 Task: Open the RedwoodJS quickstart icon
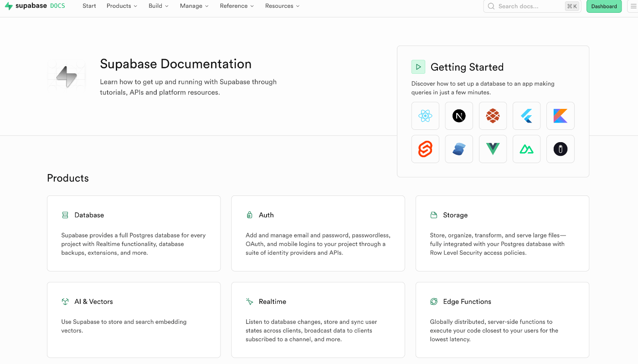(x=493, y=116)
